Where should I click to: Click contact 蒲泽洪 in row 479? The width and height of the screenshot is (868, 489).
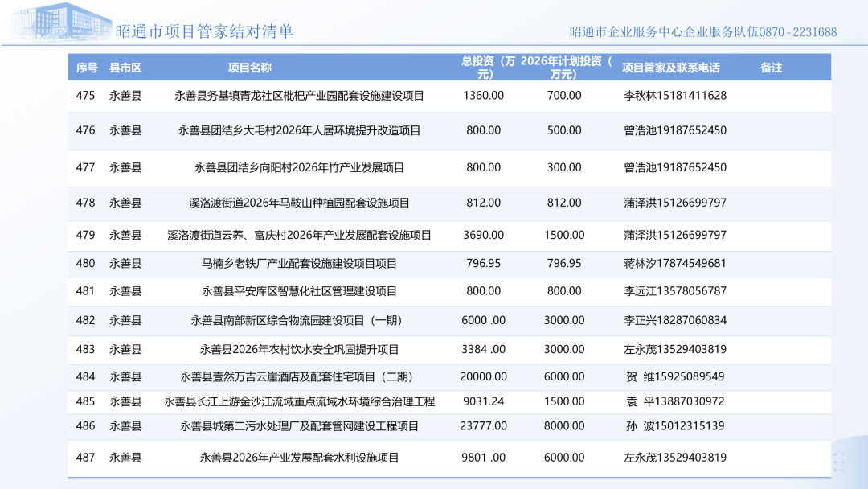pyautogui.click(x=675, y=236)
